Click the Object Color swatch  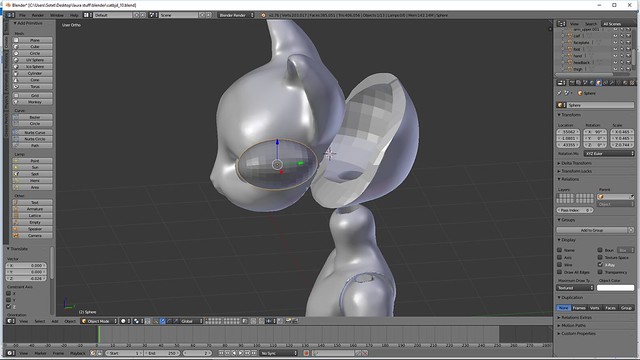coord(616,288)
